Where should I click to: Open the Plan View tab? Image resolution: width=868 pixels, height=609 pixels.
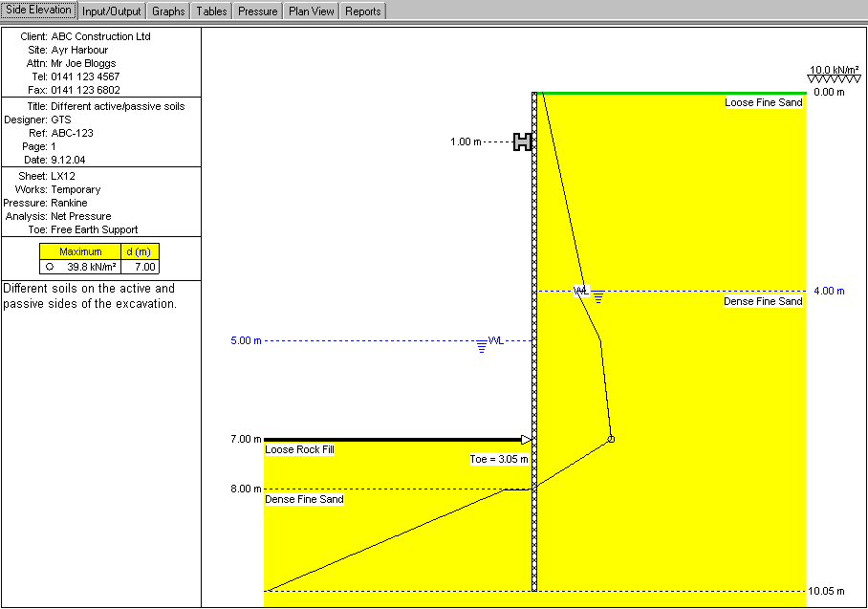(312, 11)
